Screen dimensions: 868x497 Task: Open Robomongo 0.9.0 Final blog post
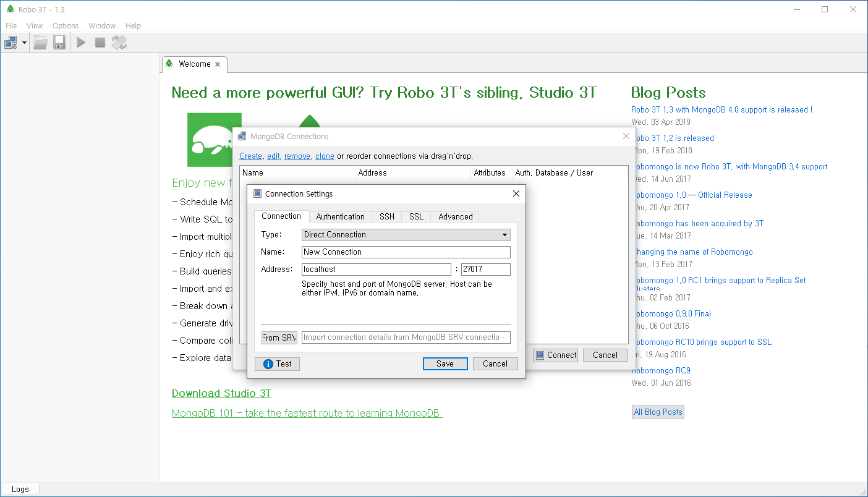(671, 313)
